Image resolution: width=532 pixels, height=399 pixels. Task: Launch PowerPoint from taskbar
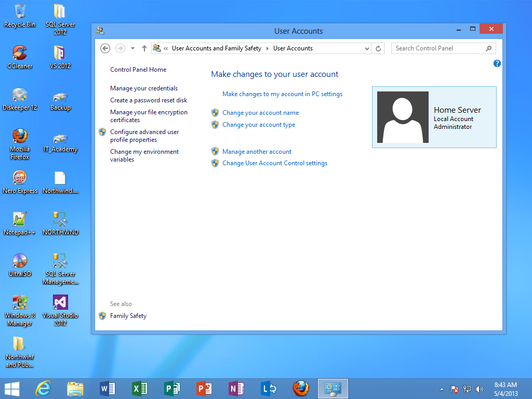tap(204, 389)
